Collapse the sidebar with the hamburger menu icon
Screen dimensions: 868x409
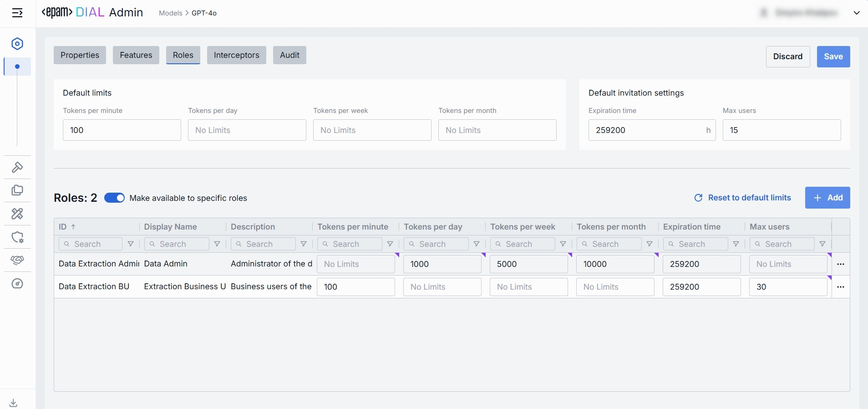click(x=17, y=13)
